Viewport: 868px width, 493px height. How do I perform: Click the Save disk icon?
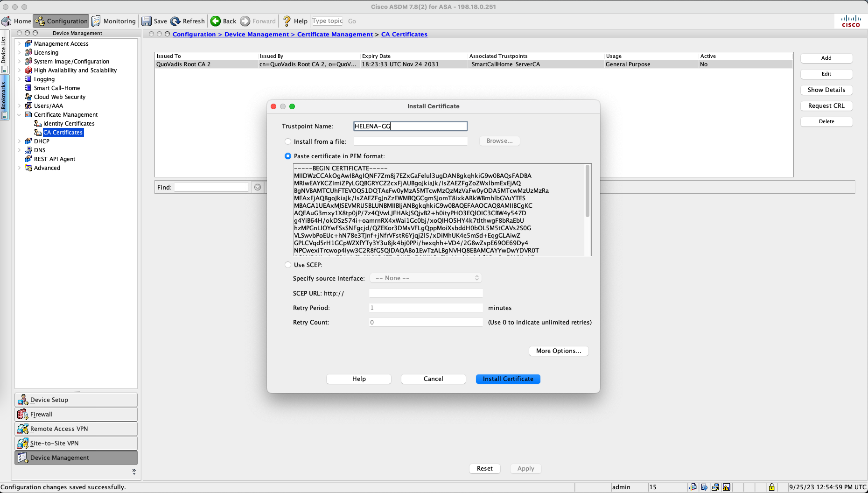coord(147,21)
